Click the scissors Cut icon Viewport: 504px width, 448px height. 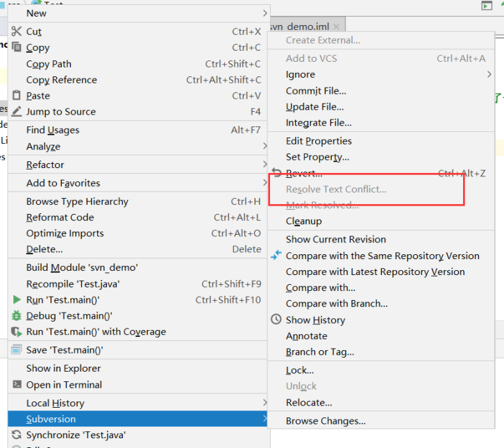[x=17, y=31]
